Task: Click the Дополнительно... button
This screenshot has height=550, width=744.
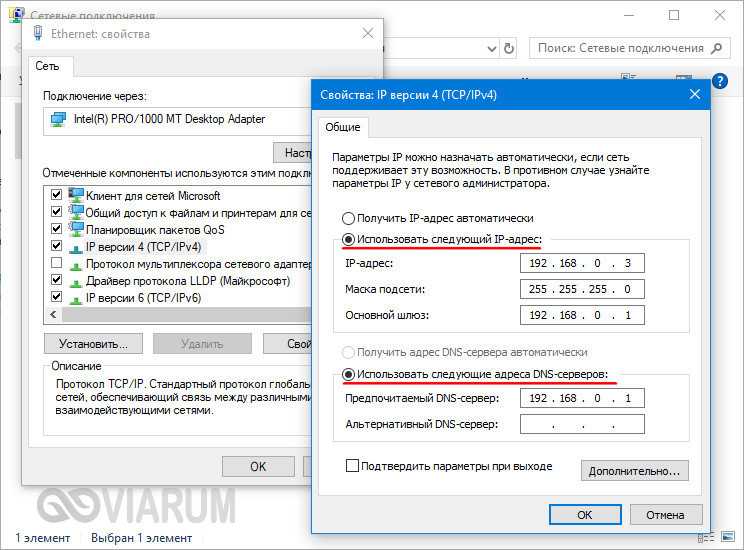Action: coord(634,471)
